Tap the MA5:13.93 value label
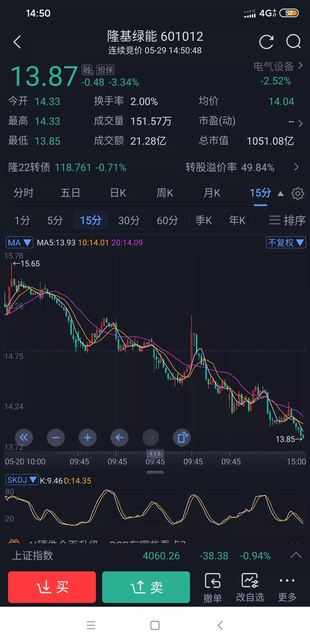 click(56, 243)
